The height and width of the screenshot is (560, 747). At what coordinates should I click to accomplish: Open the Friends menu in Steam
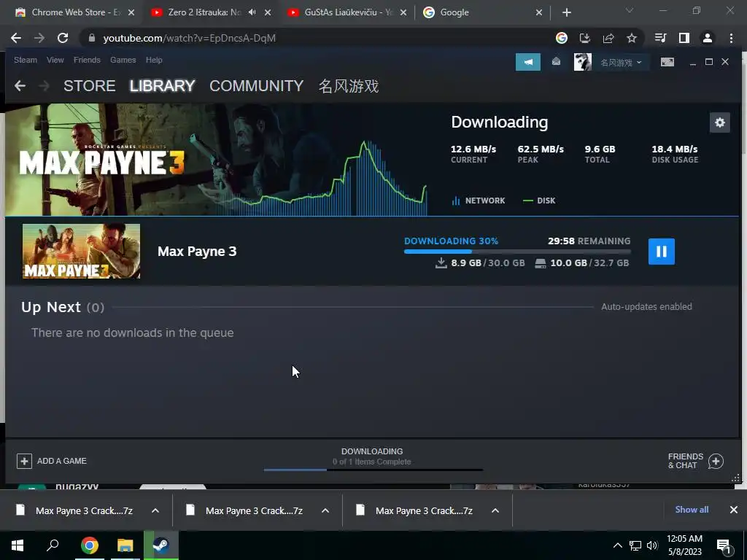pyautogui.click(x=87, y=60)
